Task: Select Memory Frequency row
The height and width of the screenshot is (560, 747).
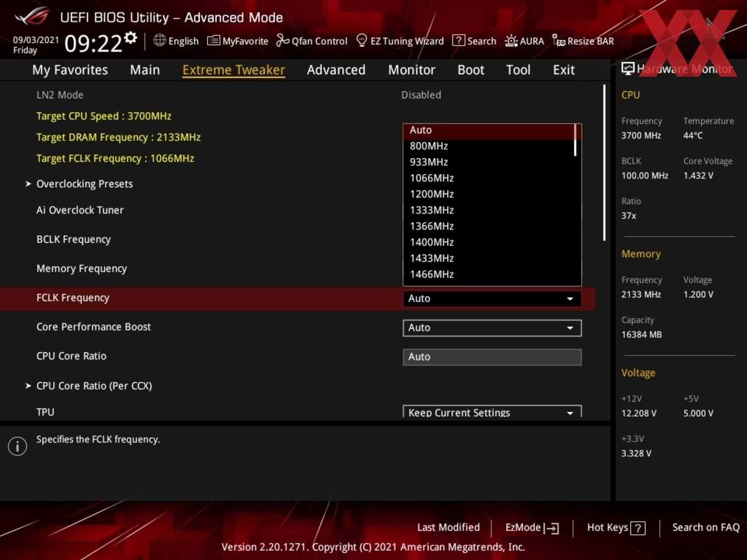Action: click(x=81, y=268)
